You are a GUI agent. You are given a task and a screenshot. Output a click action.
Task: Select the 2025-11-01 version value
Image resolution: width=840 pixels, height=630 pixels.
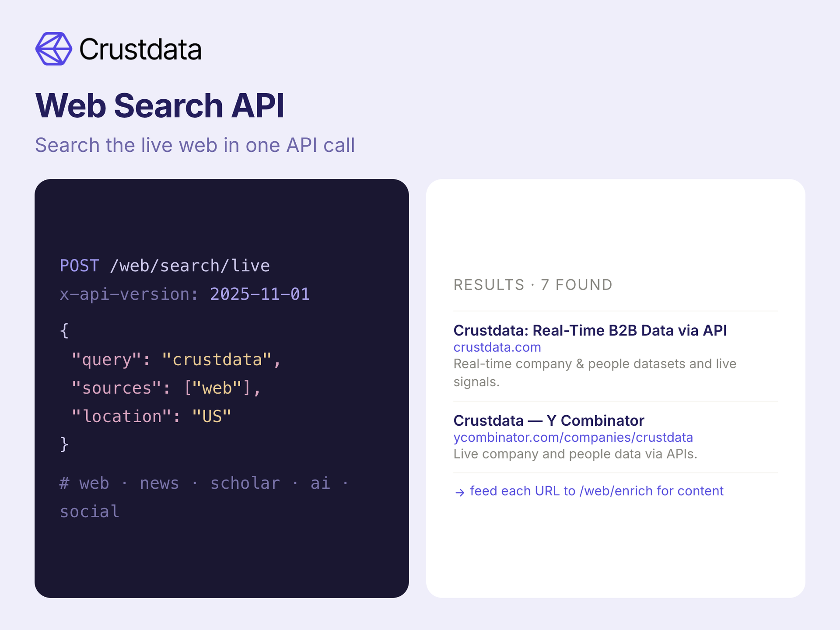(260, 294)
